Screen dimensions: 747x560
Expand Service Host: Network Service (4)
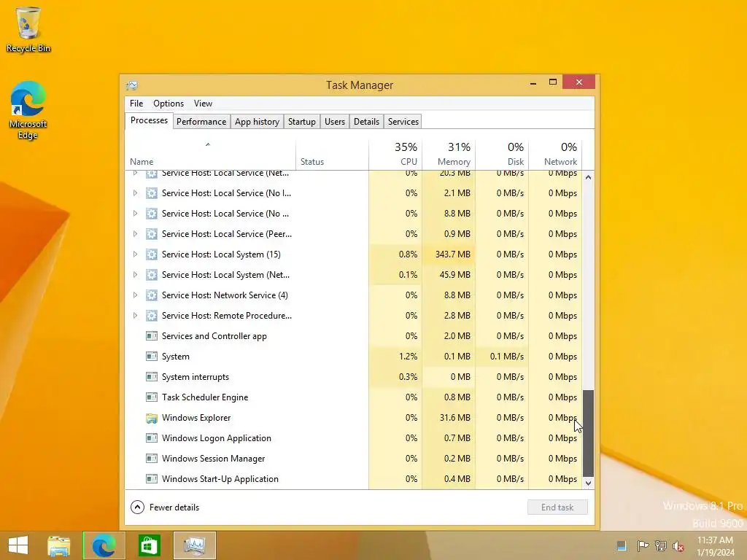coord(135,295)
